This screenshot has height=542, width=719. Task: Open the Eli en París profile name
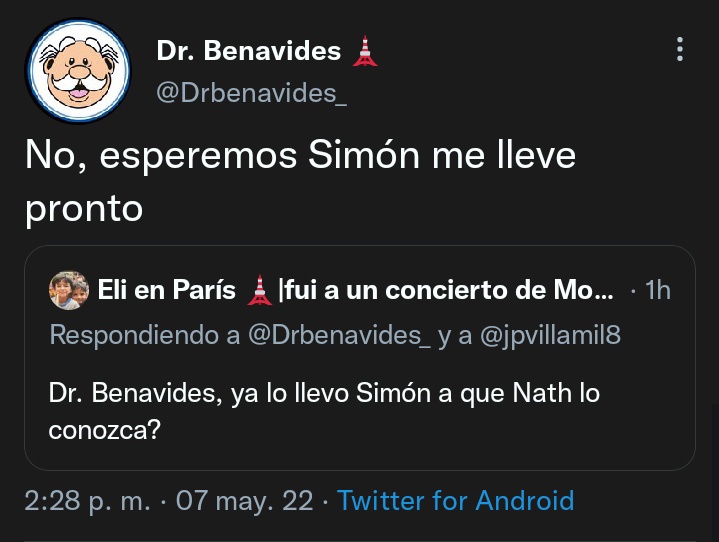(166, 290)
